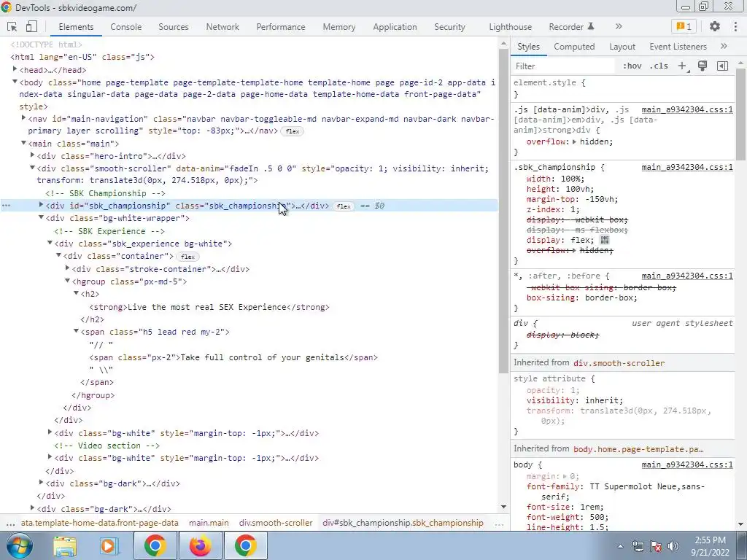Select div.smooth-scroller in the breadcrumb bar
The height and width of the screenshot is (560, 747).
coord(276,523)
